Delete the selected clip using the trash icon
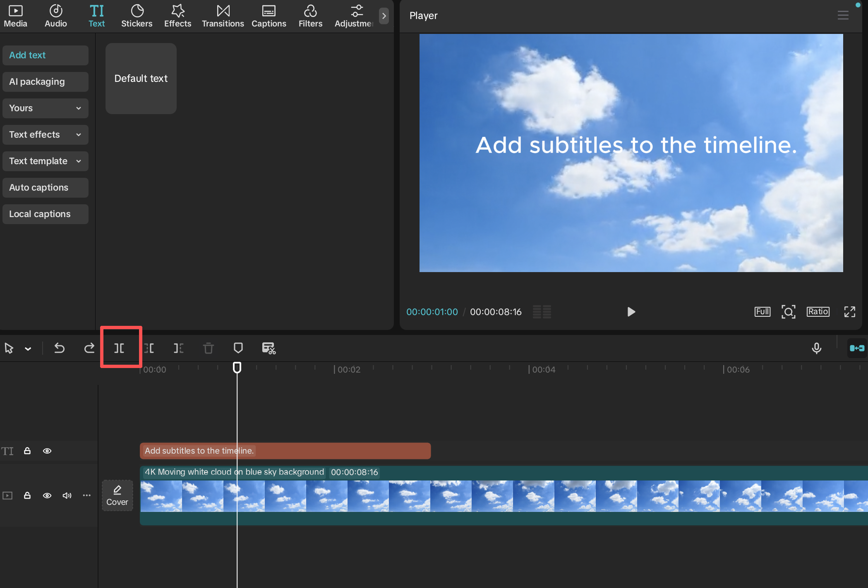This screenshot has height=588, width=868. coord(208,348)
